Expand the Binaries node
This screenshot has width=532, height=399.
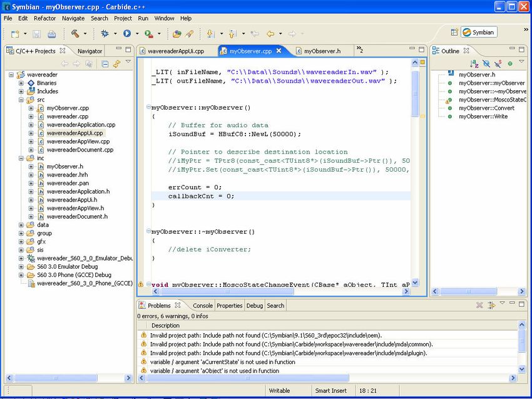(21, 83)
